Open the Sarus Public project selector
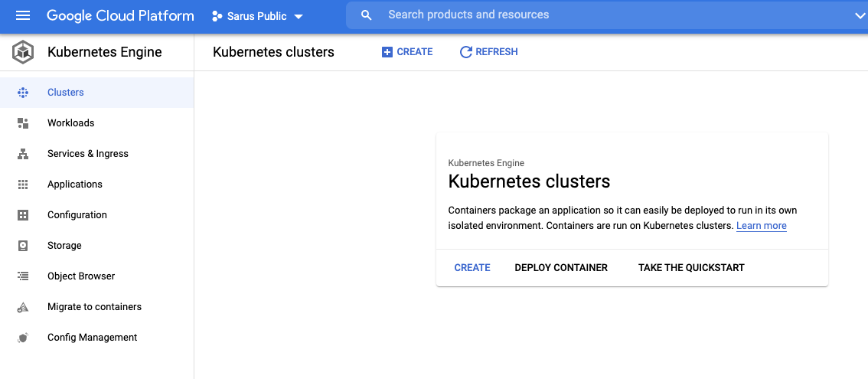 (257, 16)
